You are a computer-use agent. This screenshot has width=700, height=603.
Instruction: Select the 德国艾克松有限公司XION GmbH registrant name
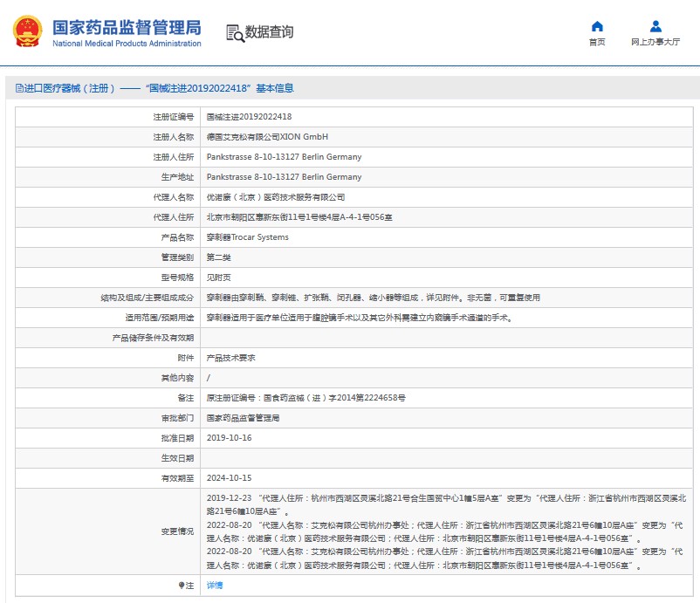[x=267, y=137]
